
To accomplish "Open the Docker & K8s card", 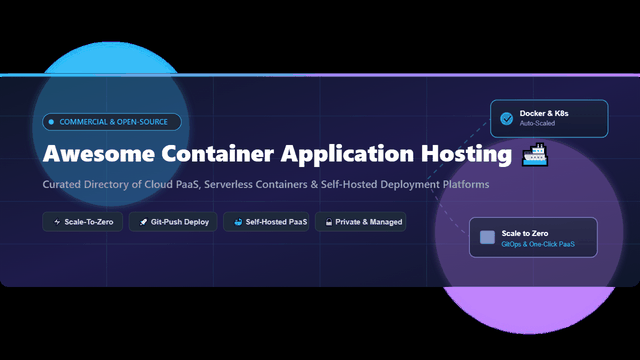I will point(549,118).
